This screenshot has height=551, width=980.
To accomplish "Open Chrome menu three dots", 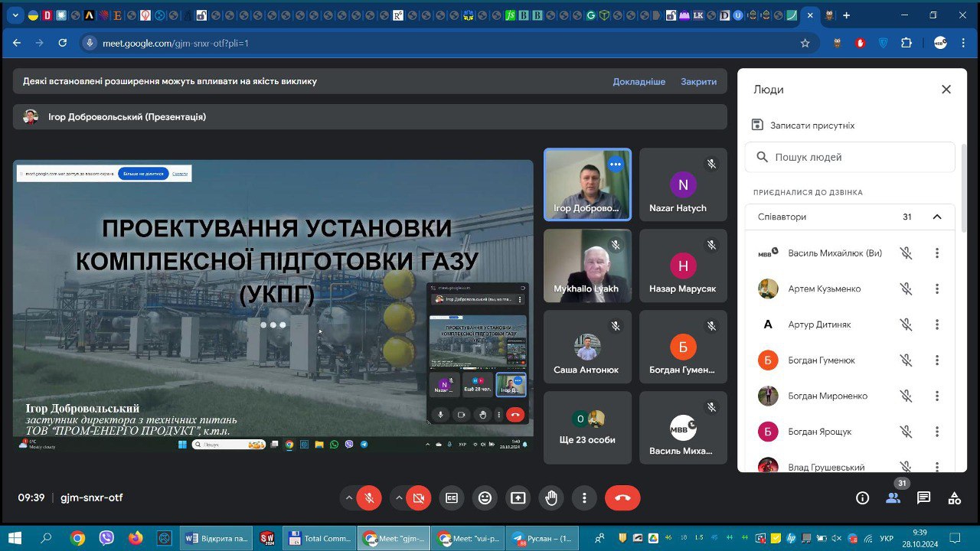I will tap(964, 43).
